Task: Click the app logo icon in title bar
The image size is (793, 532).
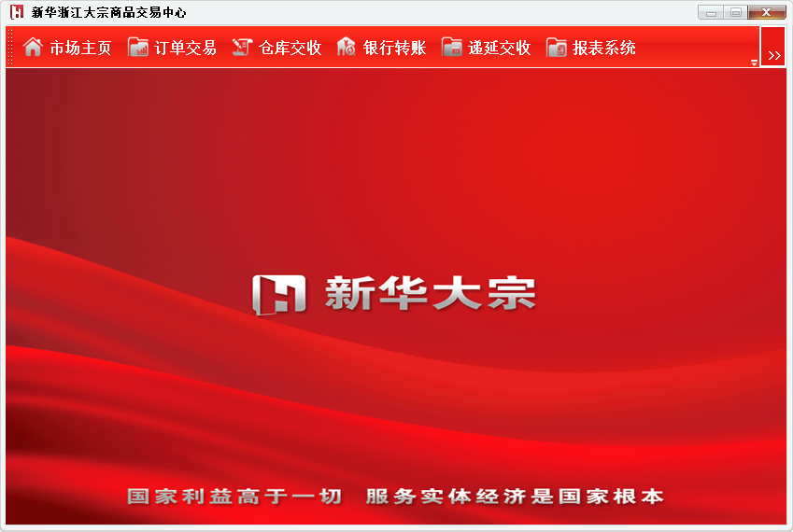Action: 17,11
